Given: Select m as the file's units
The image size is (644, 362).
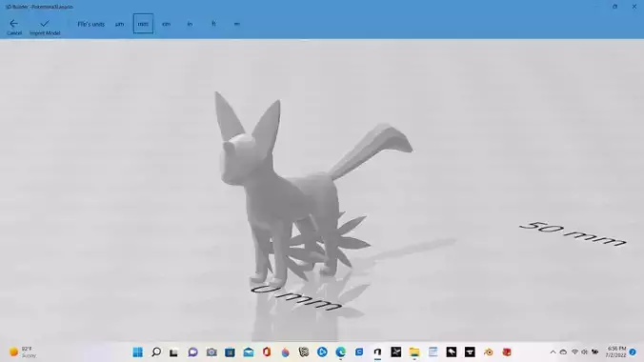Looking at the screenshot, I should point(237,24).
